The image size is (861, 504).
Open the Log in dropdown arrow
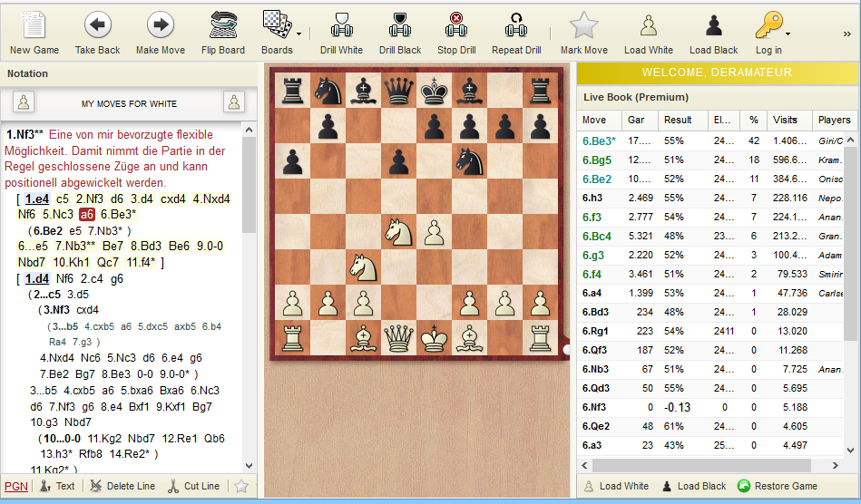click(x=788, y=34)
